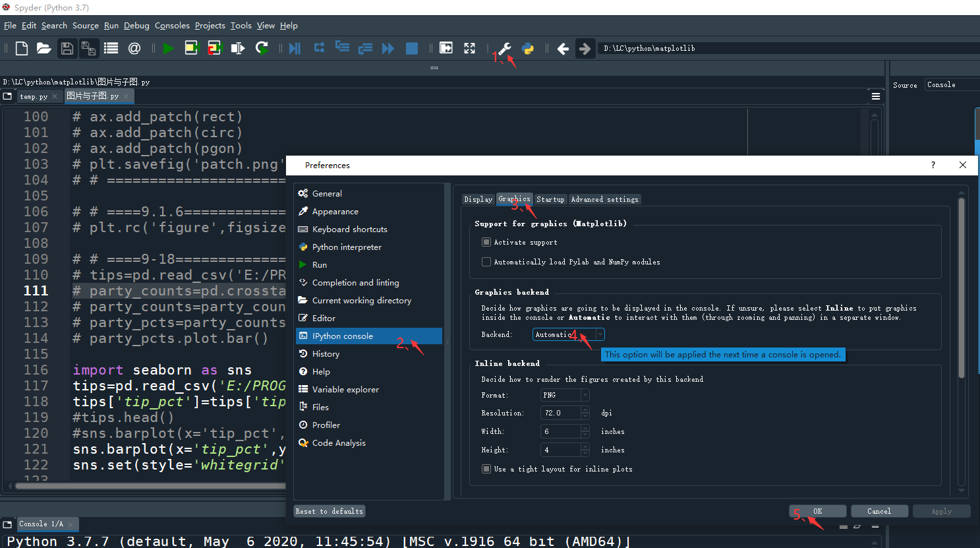Re-run the last script
The height and width of the screenshot is (548, 980).
[x=262, y=48]
